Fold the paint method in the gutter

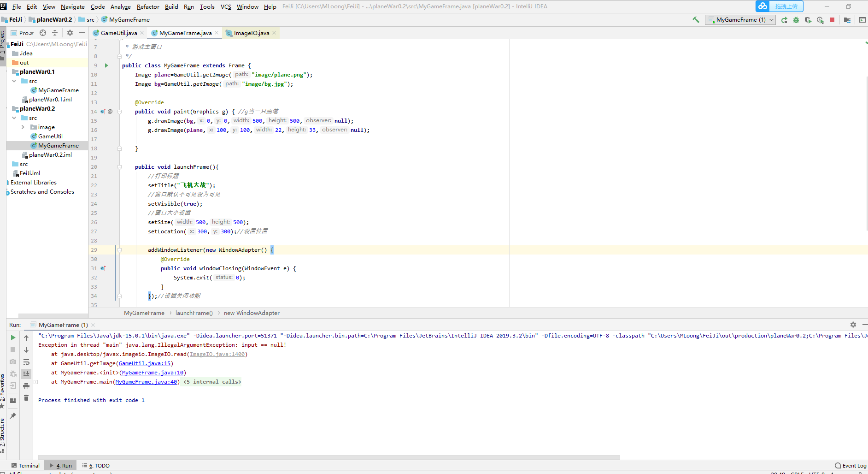(x=119, y=112)
